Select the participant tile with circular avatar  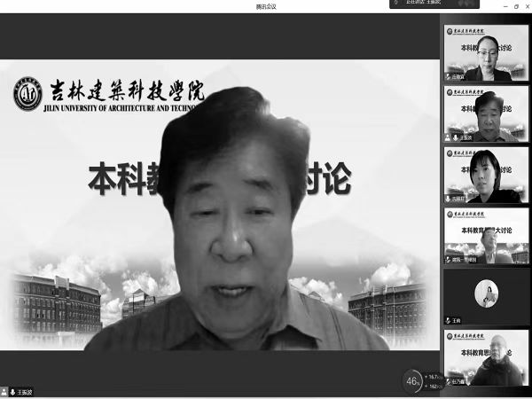click(486, 294)
